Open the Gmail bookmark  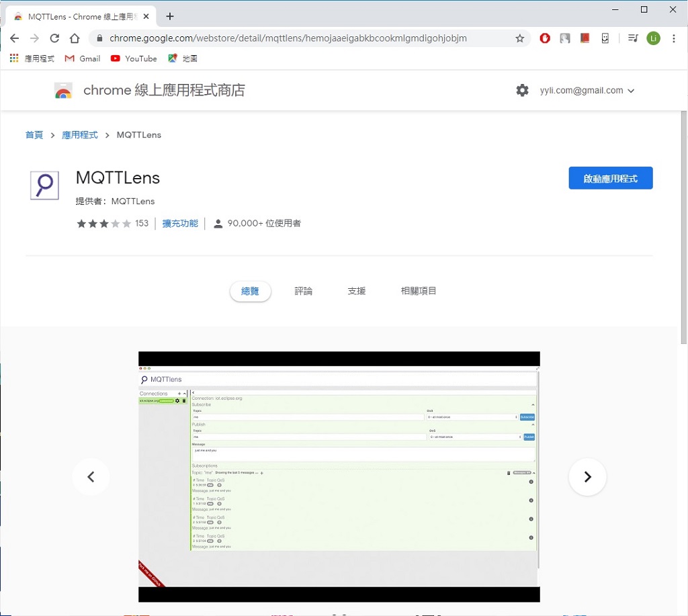tap(83, 58)
